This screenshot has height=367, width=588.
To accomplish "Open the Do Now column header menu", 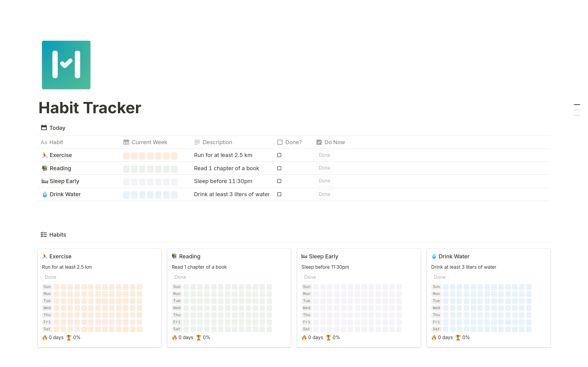I will pyautogui.click(x=334, y=142).
